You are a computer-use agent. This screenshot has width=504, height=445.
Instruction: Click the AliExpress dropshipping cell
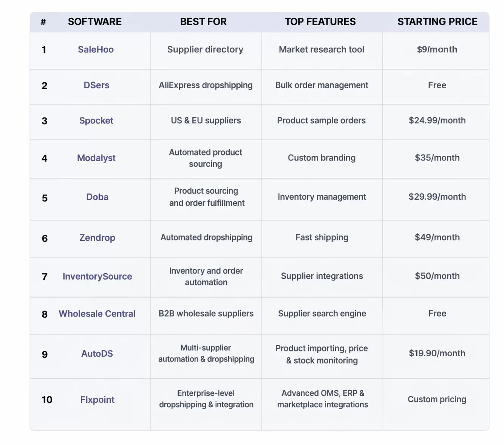click(x=206, y=85)
